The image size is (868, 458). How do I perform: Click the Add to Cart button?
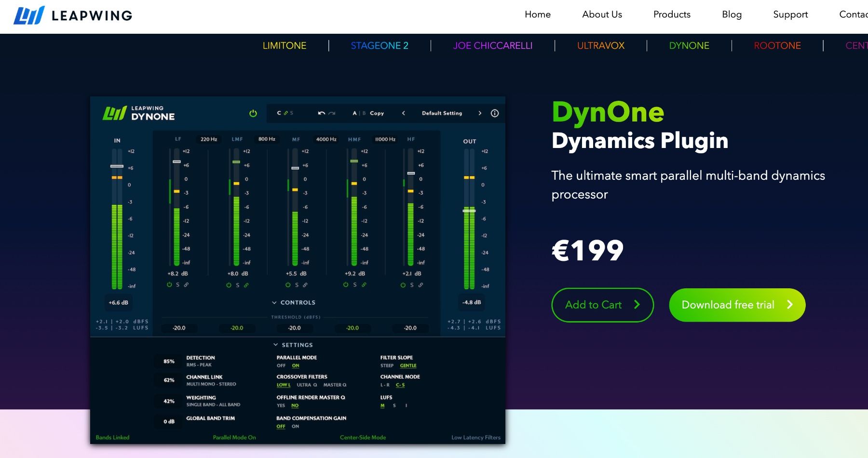point(602,305)
